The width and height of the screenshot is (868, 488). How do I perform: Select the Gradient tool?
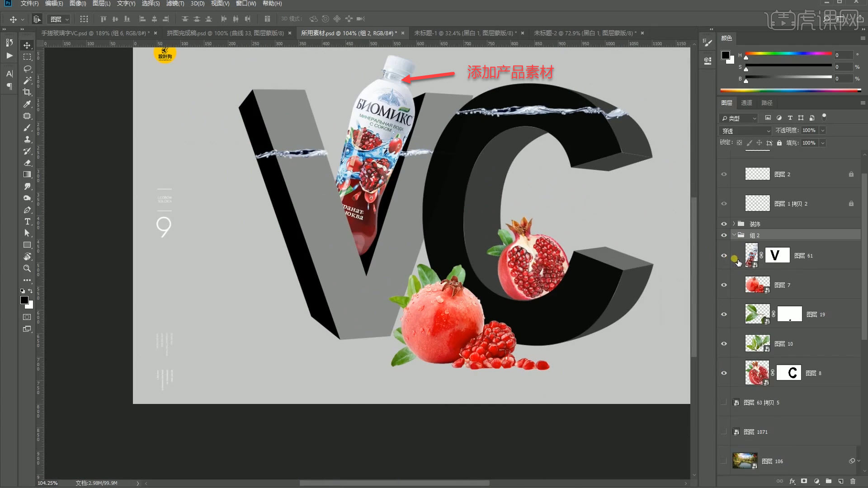coord(27,174)
